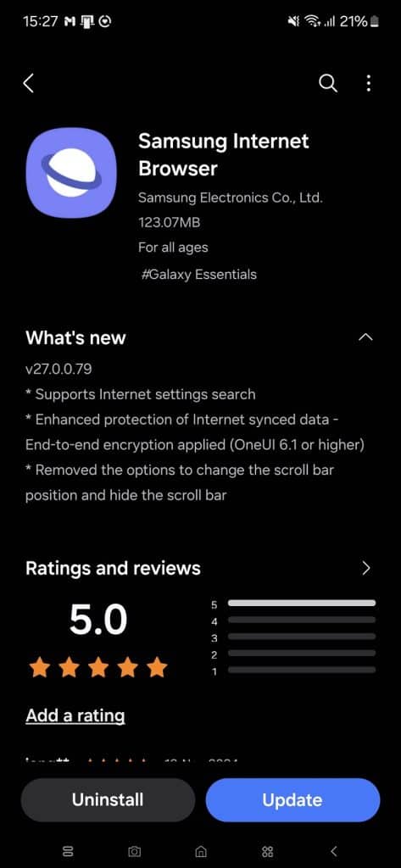Update Samsung Internet Browser
The image size is (401, 868).
point(292,800)
